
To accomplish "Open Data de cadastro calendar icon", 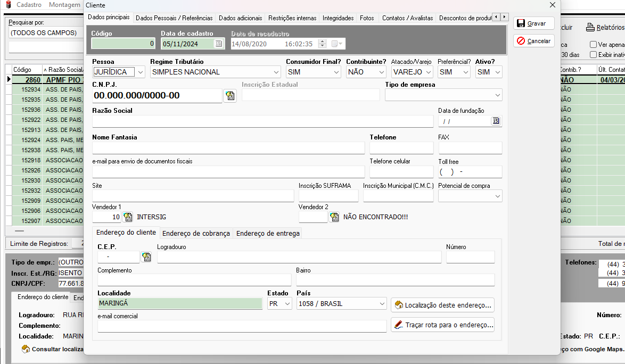I will (x=218, y=44).
